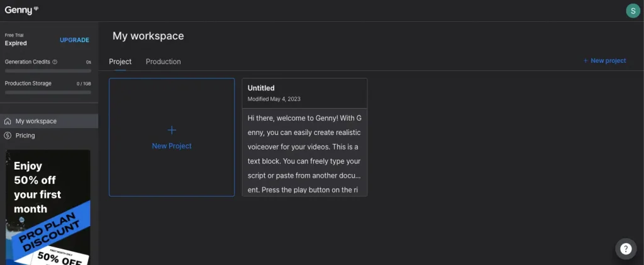This screenshot has height=265, width=644.
Task: Click the Untitled project title
Action: [x=261, y=88]
